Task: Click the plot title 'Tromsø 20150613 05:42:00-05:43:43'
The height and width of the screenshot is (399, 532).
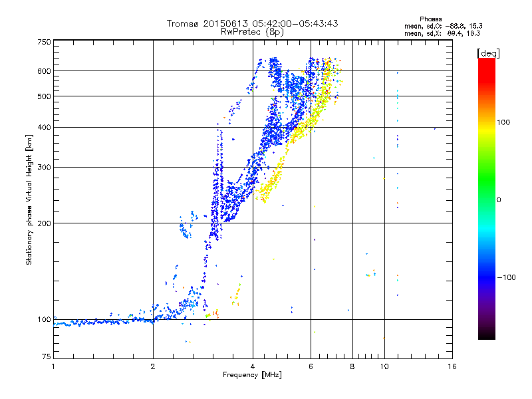Action: coord(252,23)
